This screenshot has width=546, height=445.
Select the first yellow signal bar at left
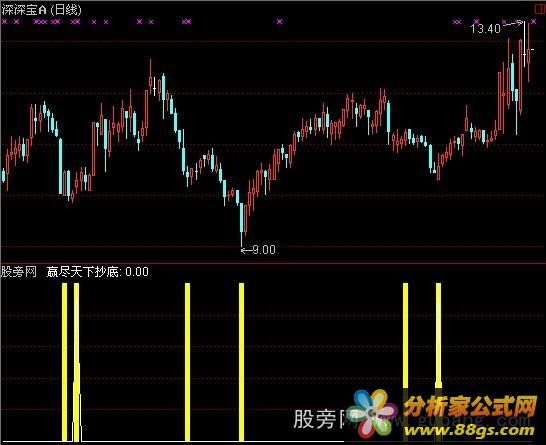(x=64, y=362)
